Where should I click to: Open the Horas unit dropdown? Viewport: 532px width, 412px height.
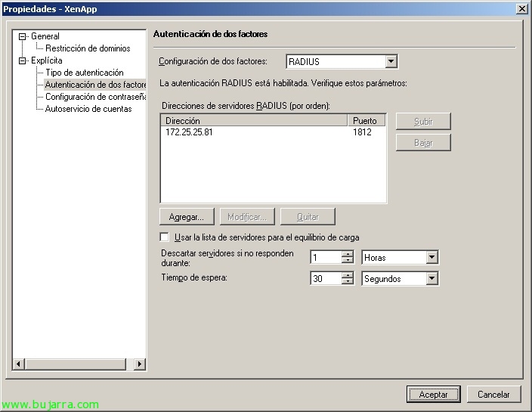(x=431, y=257)
